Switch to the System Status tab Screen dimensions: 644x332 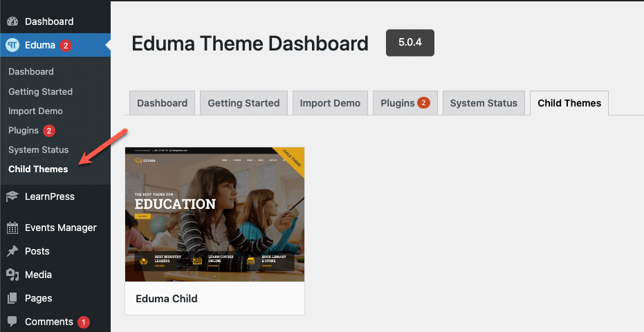click(x=484, y=103)
